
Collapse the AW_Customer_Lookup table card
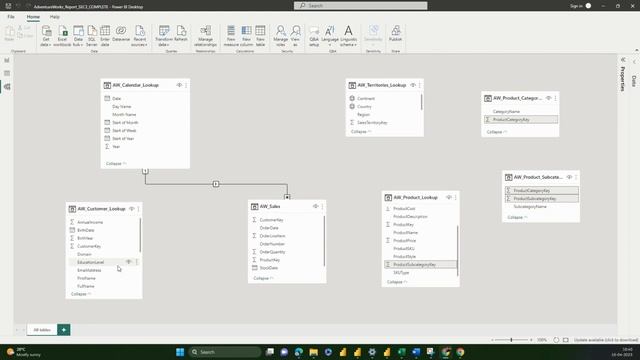(x=81, y=294)
